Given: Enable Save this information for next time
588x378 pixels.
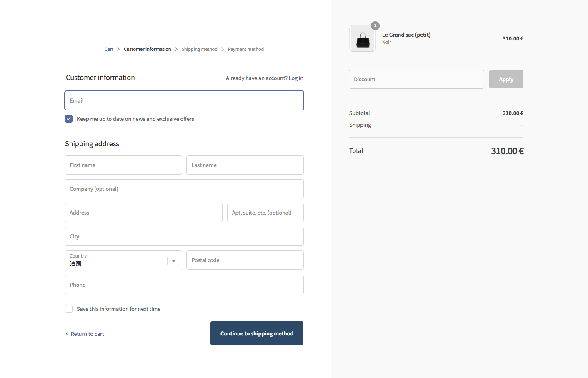Looking at the screenshot, I should click(x=69, y=309).
